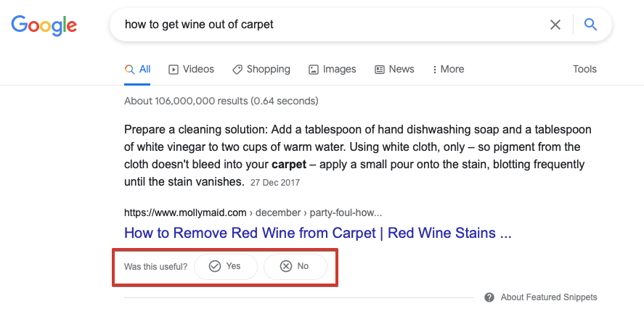Click the results count text
Viewport: 644px width, 314px height.
pyautogui.click(x=221, y=101)
